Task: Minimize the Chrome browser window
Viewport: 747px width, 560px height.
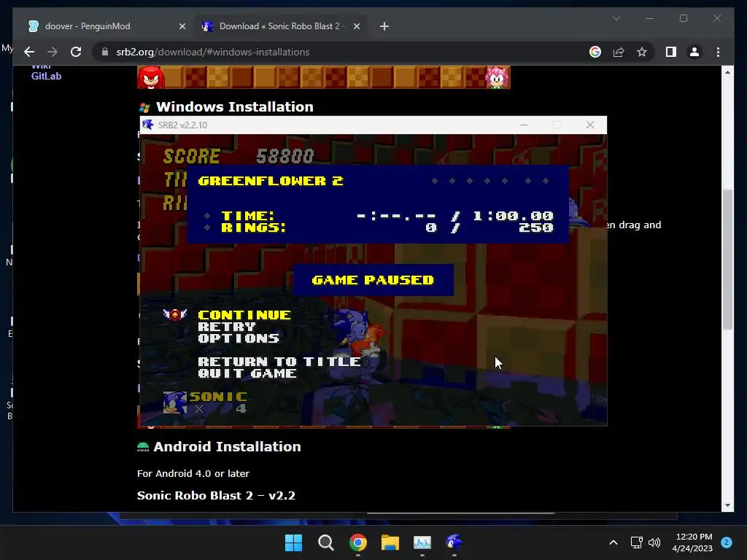Action: (650, 18)
